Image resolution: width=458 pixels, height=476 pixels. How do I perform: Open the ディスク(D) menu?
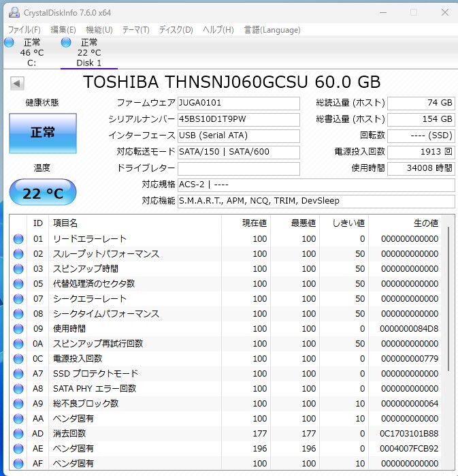coord(176,30)
